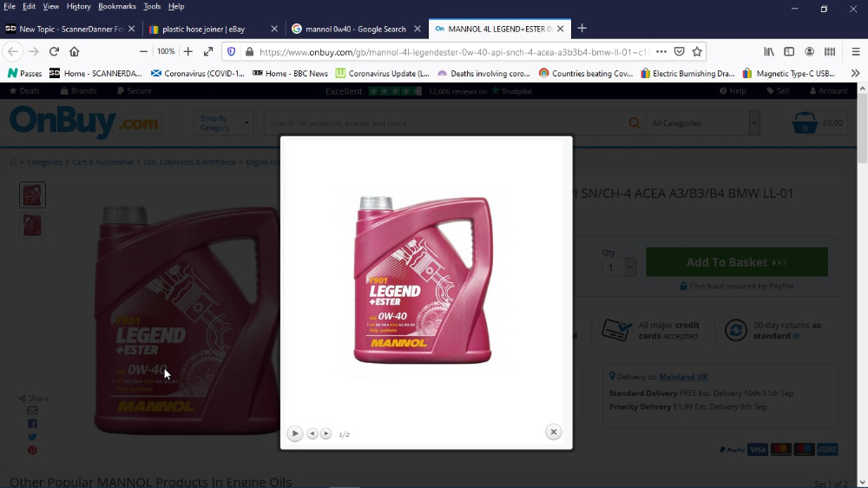Open the Electric Burnishing Dra... bookmark
Viewport: 868px width, 488px height.
(x=687, y=73)
